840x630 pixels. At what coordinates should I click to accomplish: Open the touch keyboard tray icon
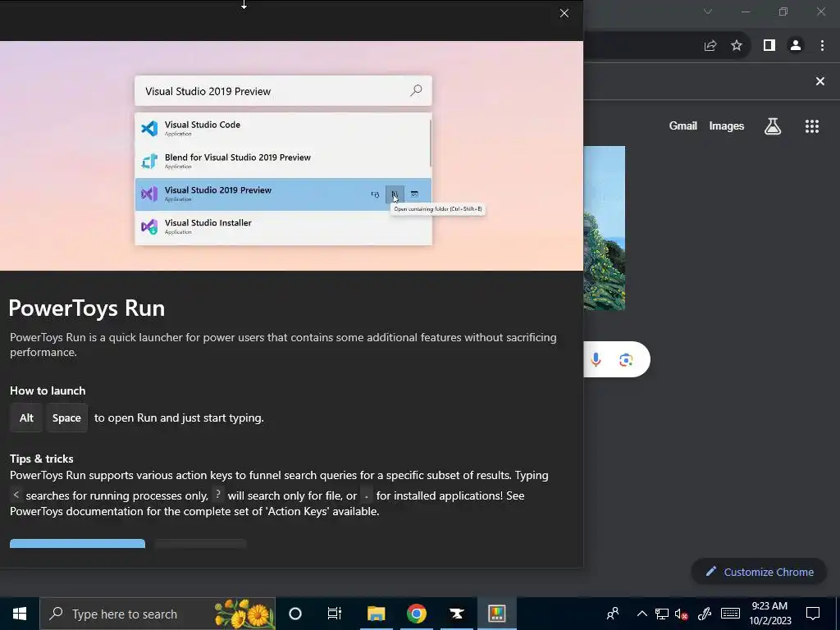730,614
